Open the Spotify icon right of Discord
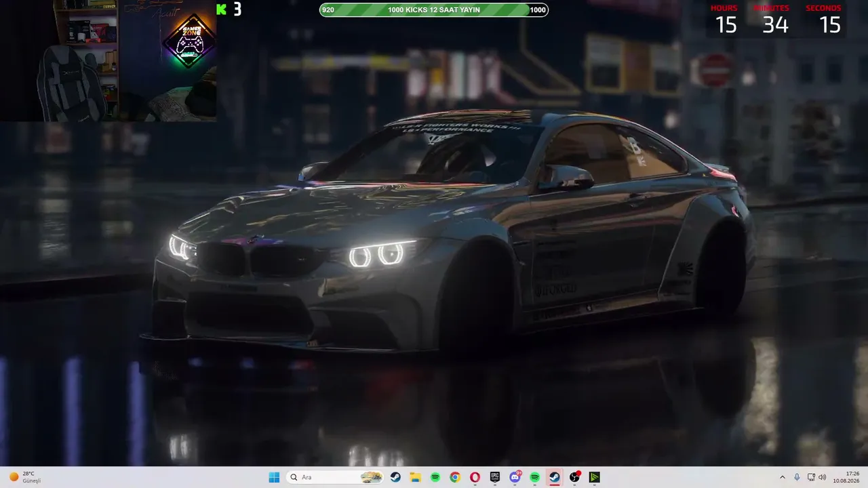 [x=534, y=477]
